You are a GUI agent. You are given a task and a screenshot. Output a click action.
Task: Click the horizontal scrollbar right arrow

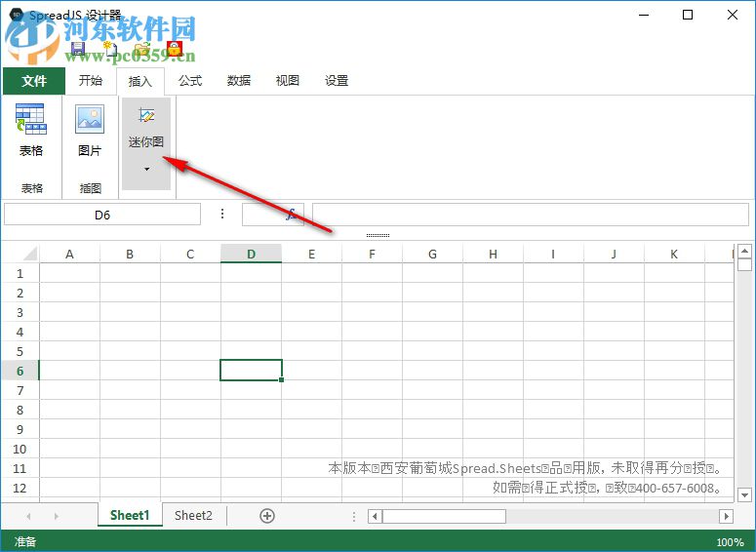726,516
